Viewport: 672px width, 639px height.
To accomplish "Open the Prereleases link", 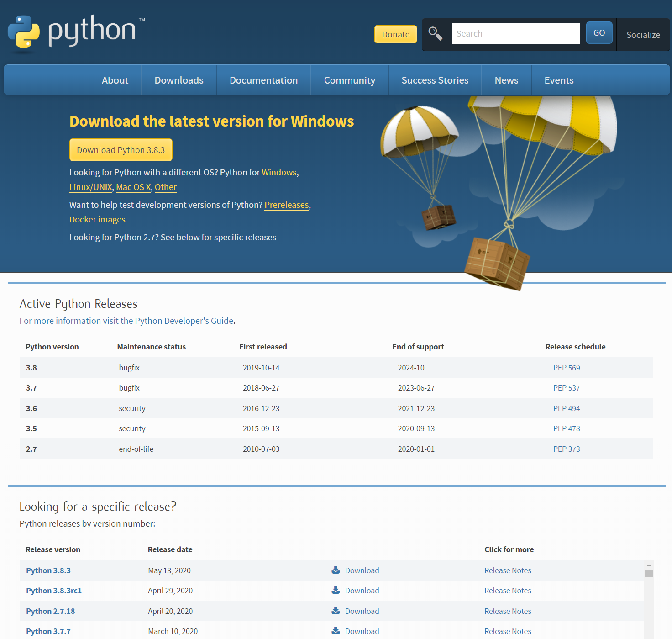I will click(x=287, y=205).
